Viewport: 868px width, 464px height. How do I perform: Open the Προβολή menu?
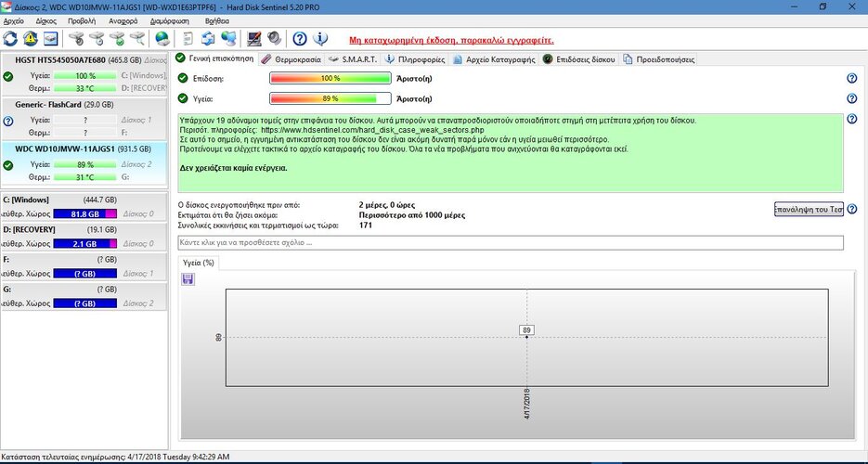pos(82,21)
